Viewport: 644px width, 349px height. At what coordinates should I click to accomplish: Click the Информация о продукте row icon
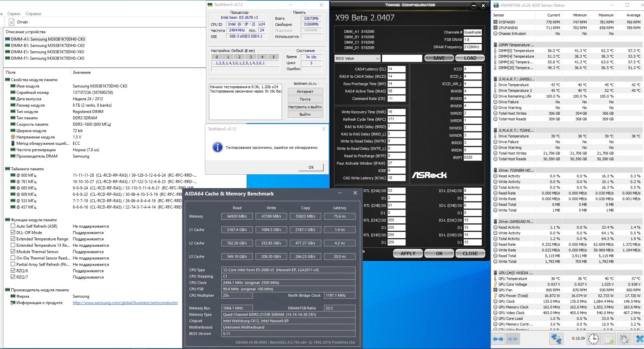point(13,303)
